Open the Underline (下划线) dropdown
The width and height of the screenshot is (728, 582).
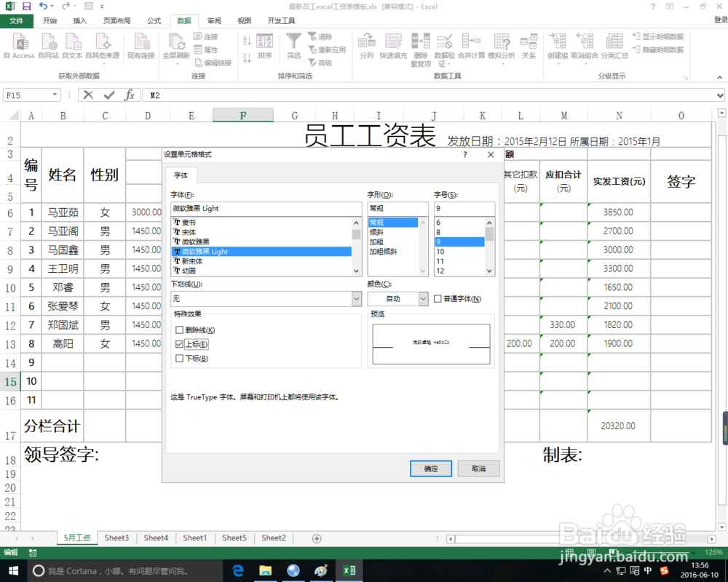355,298
